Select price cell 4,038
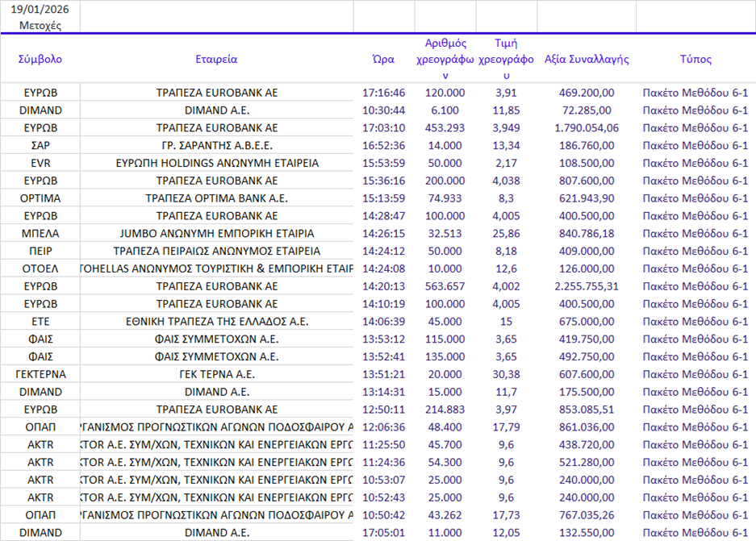Screen dimensions: 756x541 tap(506, 181)
